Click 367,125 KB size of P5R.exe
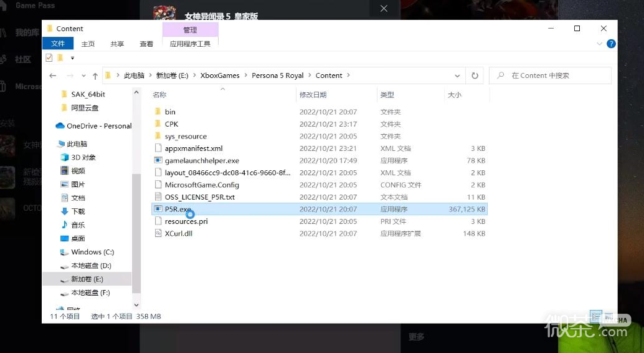This screenshot has height=353, width=644. 467,209
